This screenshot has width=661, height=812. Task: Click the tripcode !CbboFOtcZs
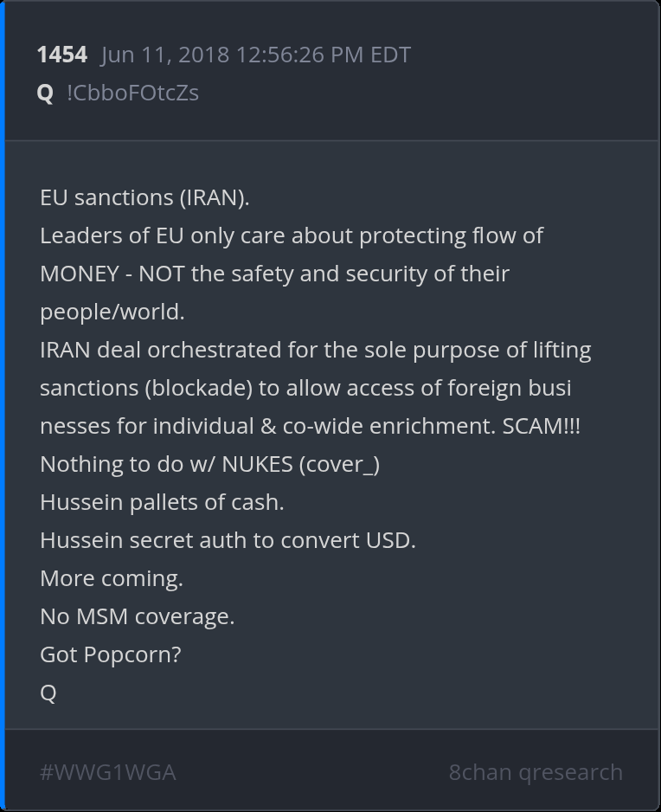[132, 93]
